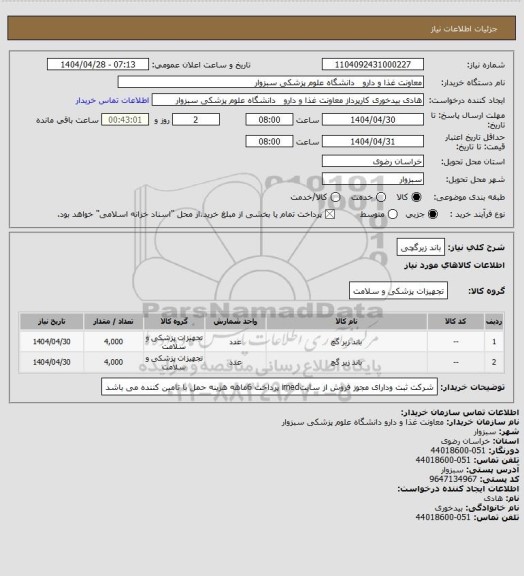Click the buyer notes text box
The height and width of the screenshot is (576, 524).
pyautogui.click(x=269, y=387)
